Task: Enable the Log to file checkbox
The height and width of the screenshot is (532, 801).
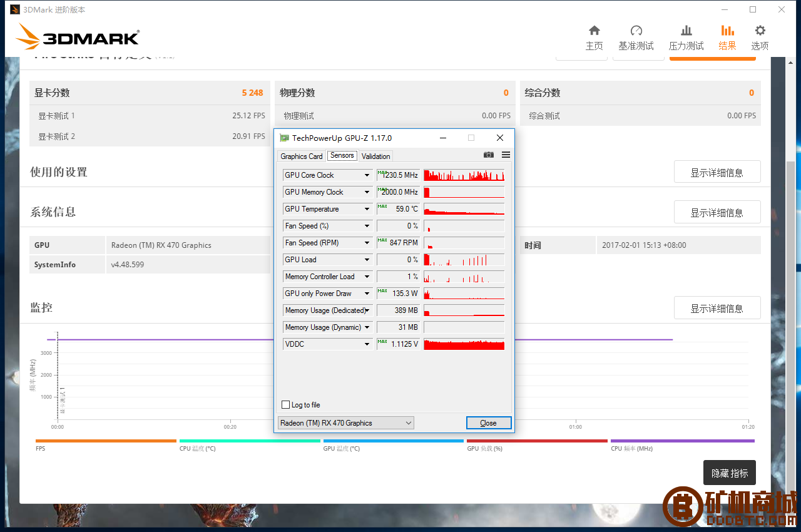Action: [x=286, y=405]
